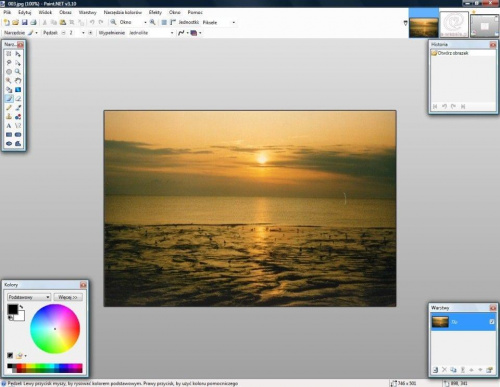Reset colors to black and white
Image resolution: width=500 pixels, height=387 pixels.
(10, 318)
